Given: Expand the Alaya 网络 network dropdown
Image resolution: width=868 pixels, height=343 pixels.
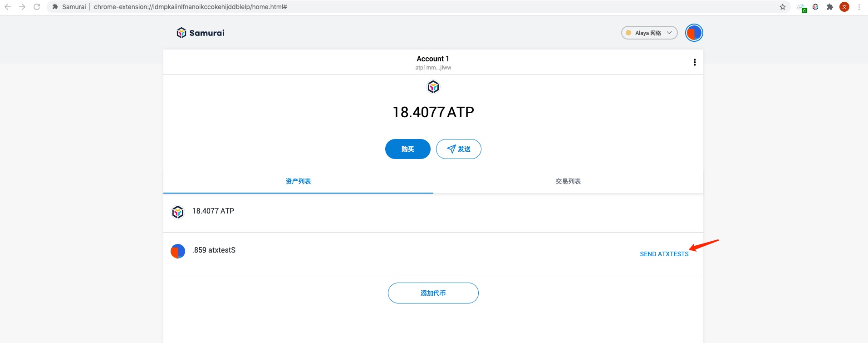Looking at the screenshot, I should [649, 33].
